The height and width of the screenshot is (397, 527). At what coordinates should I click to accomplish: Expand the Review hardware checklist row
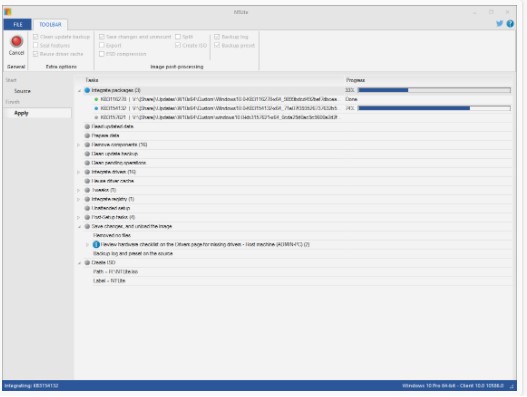click(87, 245)
